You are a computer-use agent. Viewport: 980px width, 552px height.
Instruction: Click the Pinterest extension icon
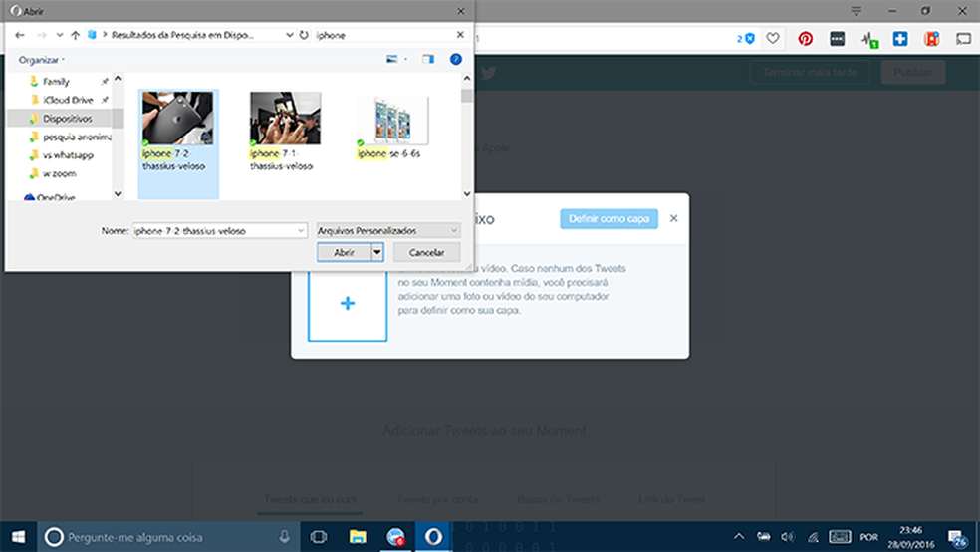pyautogui.click(x=805, y=39)
